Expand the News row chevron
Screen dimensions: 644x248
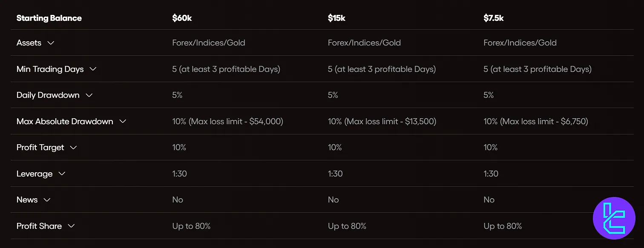click(47, 200)
